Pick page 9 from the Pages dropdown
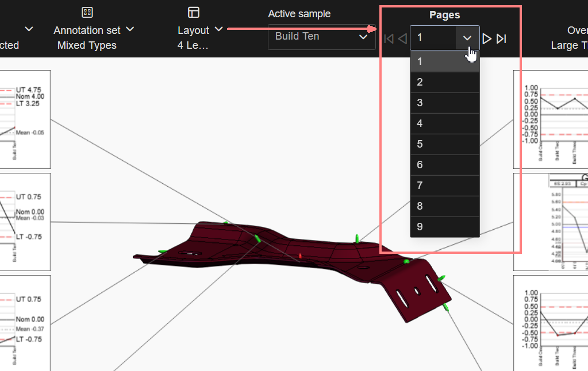Screen dimensions: 588x371 [444, 227]
